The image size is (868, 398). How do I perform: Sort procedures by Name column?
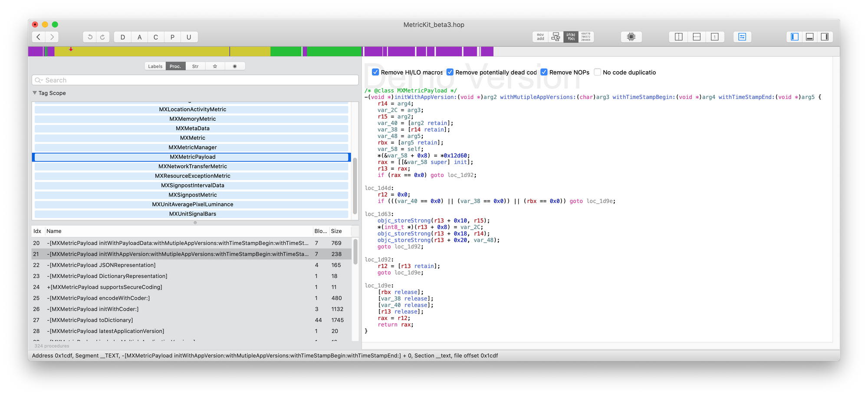tap(178, 231)
